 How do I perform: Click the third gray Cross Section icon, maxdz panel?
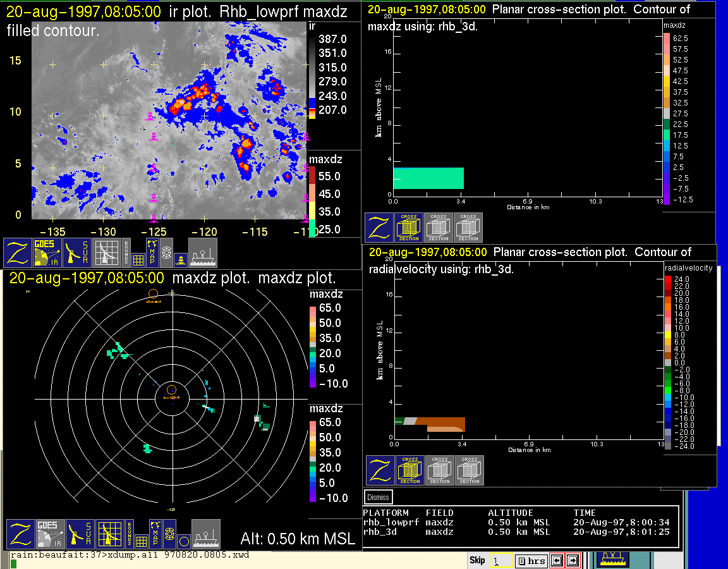468,228
